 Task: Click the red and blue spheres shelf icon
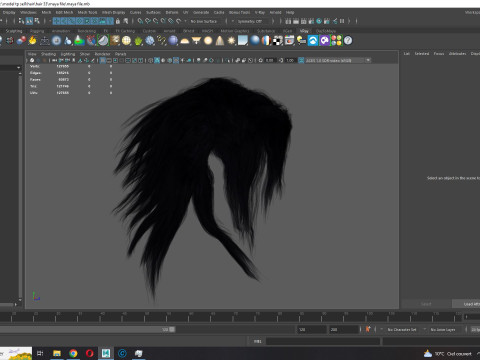click(21, 40)
